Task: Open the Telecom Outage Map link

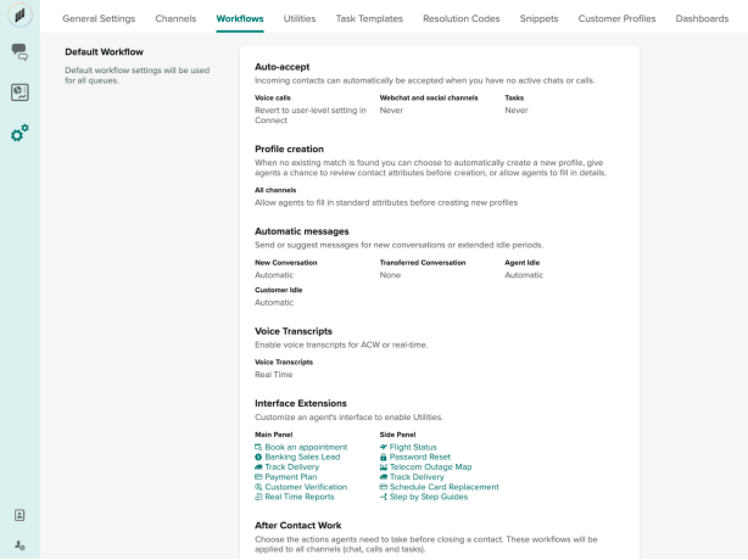Action: (430, 467)
